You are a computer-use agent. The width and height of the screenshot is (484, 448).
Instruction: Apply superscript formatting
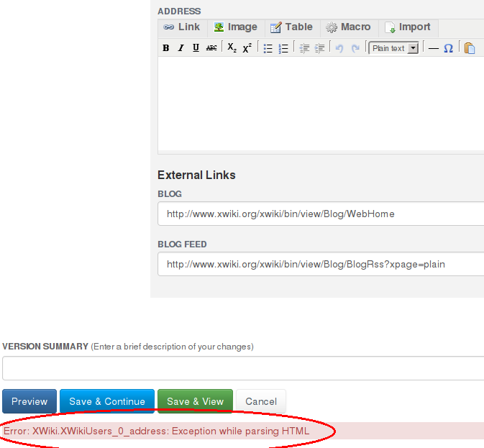247,48
